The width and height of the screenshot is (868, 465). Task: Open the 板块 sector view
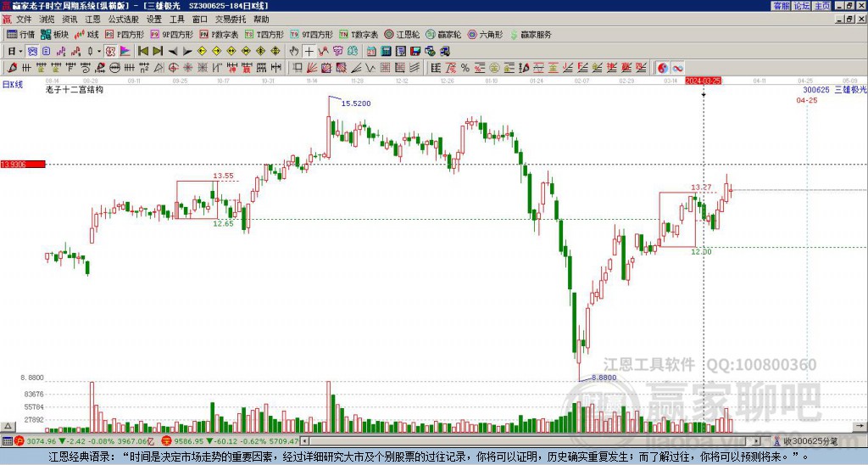click(x=54, y=34)
